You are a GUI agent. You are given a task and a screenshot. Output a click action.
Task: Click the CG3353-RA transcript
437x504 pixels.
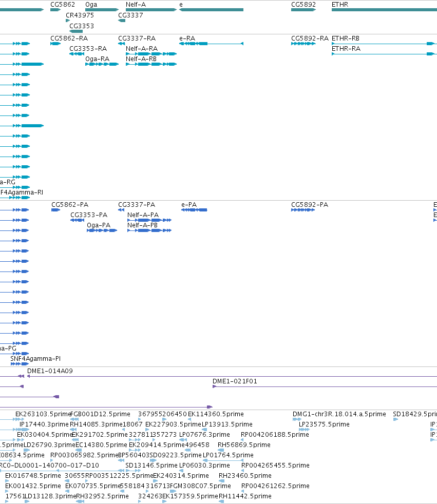(77, 54)
